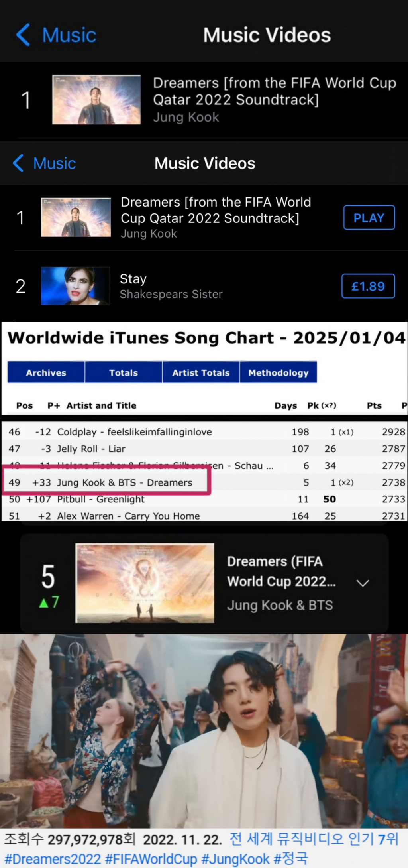This screenshot has height=868, width=408.
Task: Expand the Dreamers chart entry chevron
Action: coord(363,583)
